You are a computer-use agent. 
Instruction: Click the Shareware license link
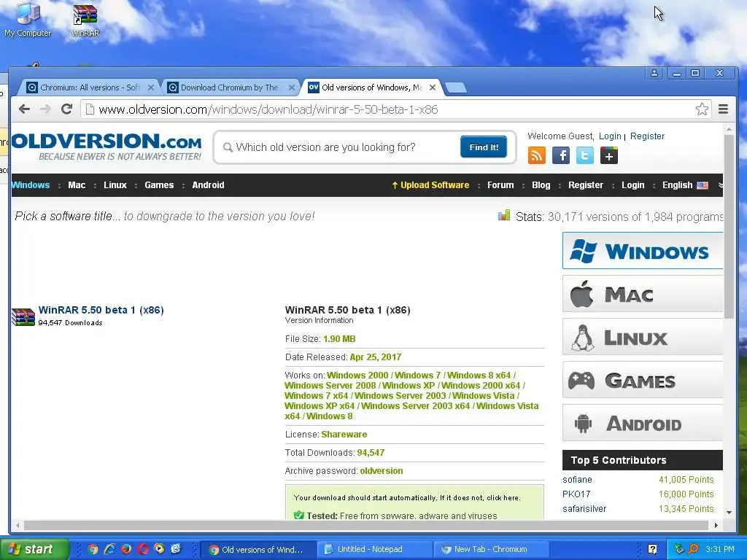pyautogui.click(x=344, y=435)
